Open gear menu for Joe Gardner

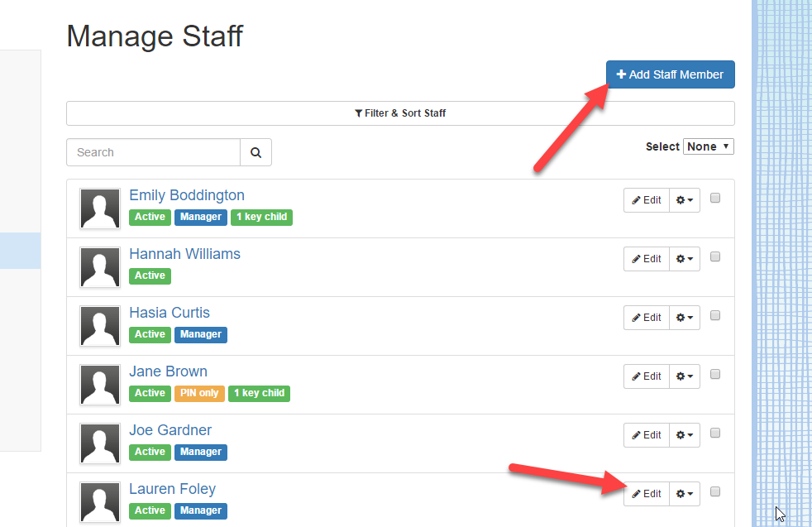pos(685,435)
